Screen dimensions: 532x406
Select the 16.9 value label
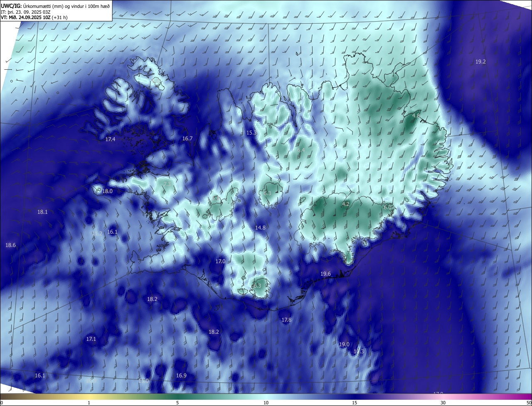pos(181,375)
